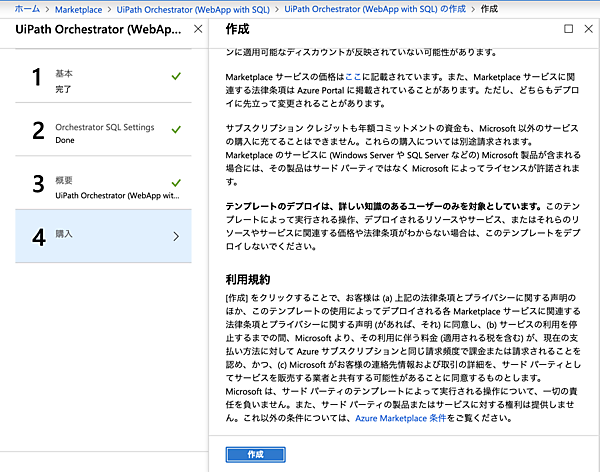Click the UiPath Orchestrator blade title

[x=92, y=29]
